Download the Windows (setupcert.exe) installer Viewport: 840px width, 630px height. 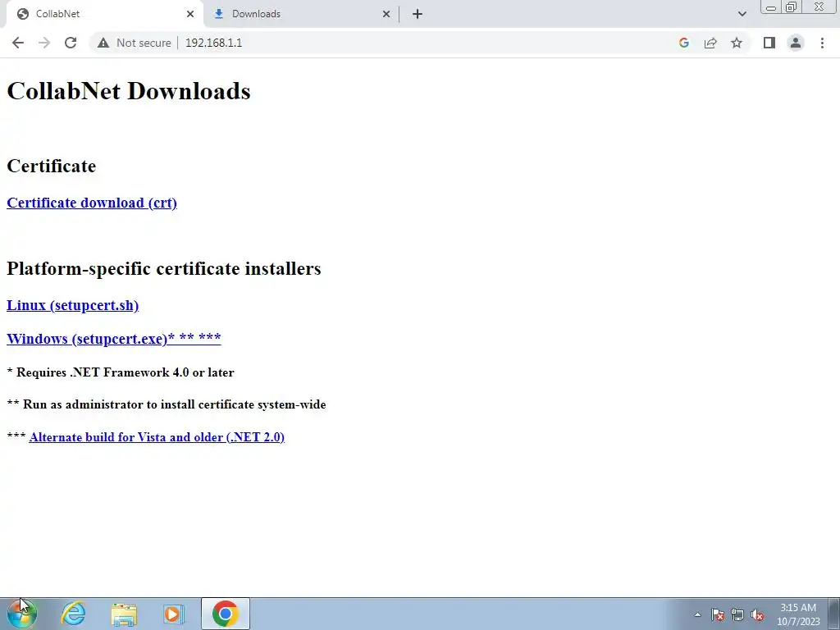(113, 339)
